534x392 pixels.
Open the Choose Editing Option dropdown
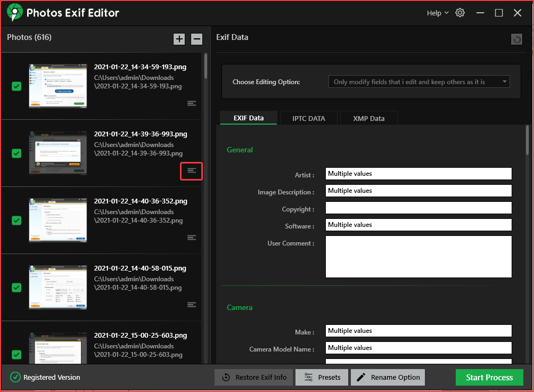pos(418,81)
